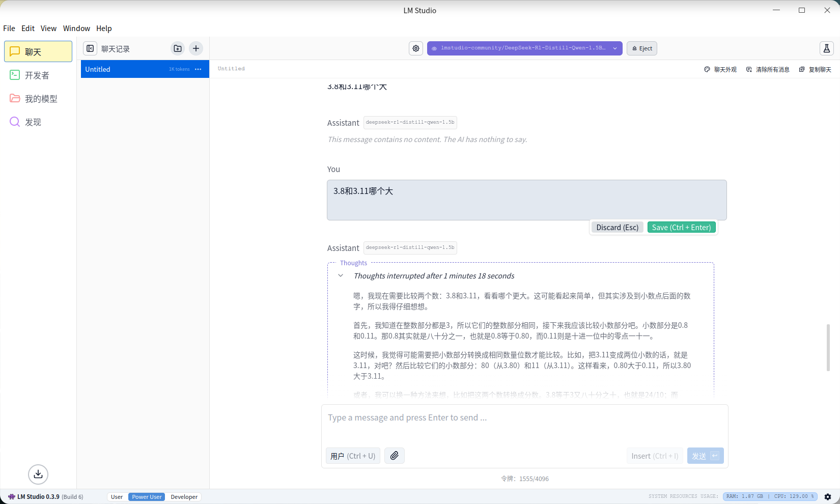
Task: Open the 开发者 developer section
Action: coord(38,75)
